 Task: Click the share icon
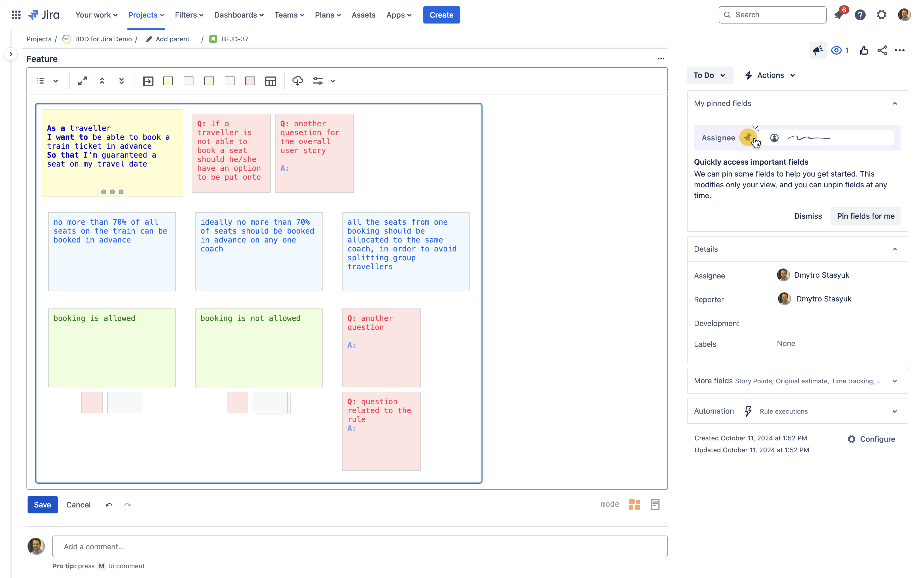click(882, 51)
